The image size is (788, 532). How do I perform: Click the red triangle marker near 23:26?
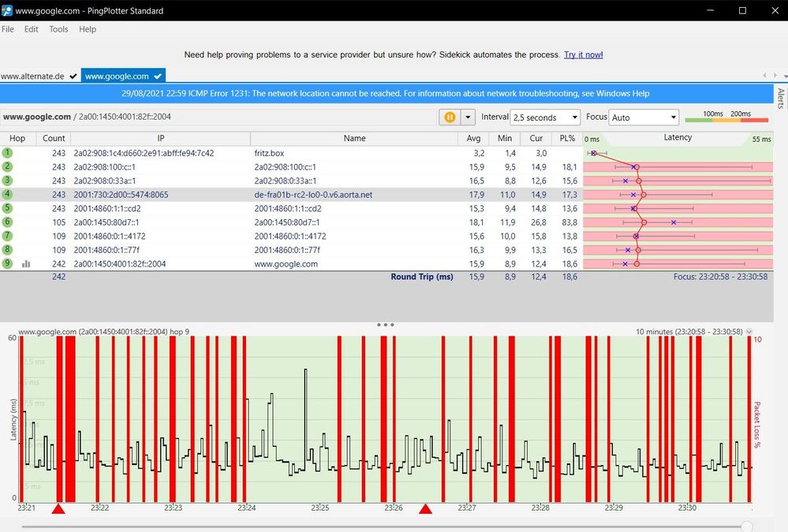coord(425,509)
